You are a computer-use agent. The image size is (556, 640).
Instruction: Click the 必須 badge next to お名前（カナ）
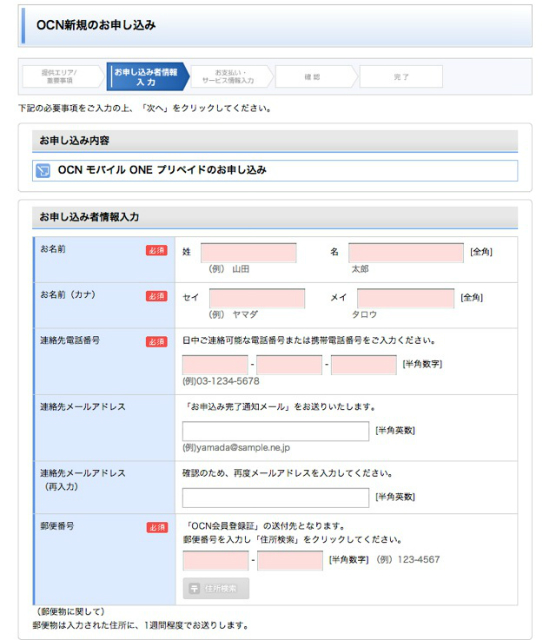pos(157,296)
